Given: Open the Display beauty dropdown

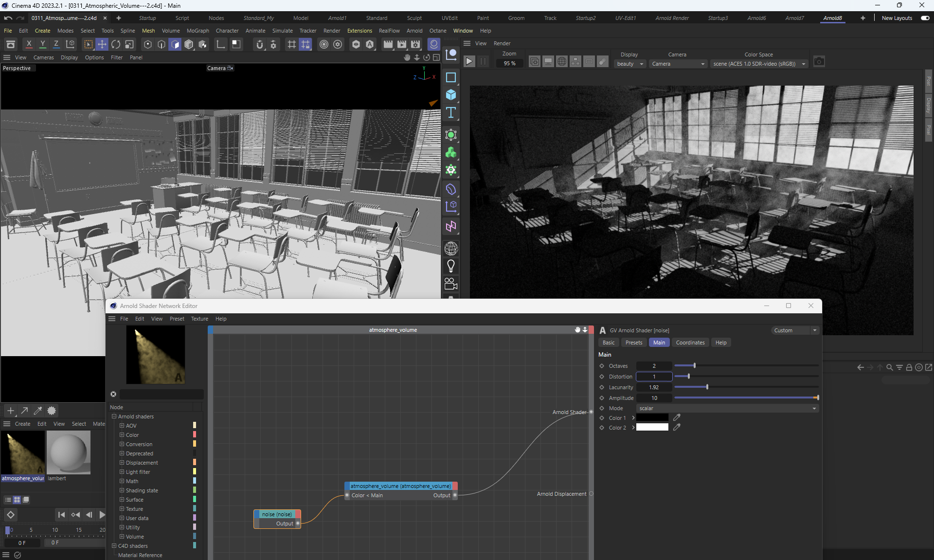Looking at the screenshot, I should click(629, 64).
